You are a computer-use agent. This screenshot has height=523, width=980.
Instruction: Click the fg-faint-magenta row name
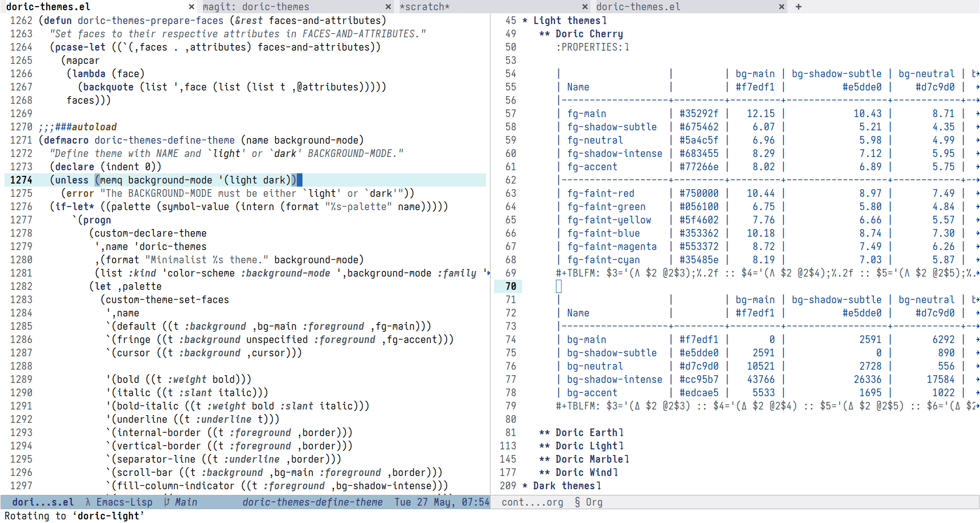point(612,246)
